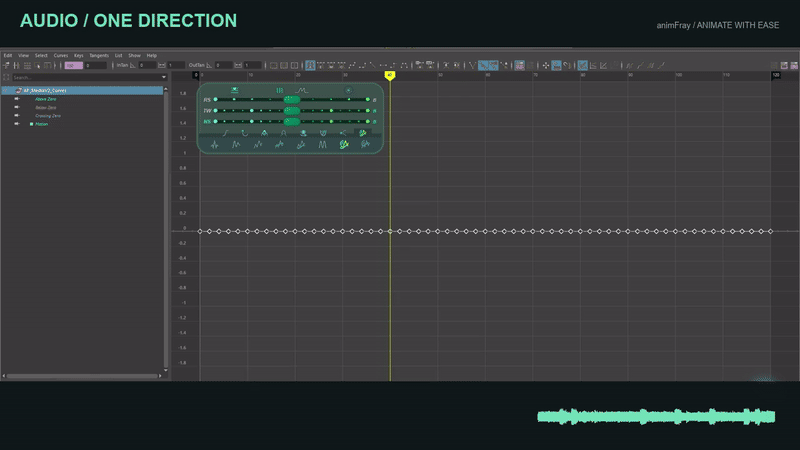Toggle the lock icon beside RS slider
The height and width of the screenshot is (450, 800).
(374, 100)
